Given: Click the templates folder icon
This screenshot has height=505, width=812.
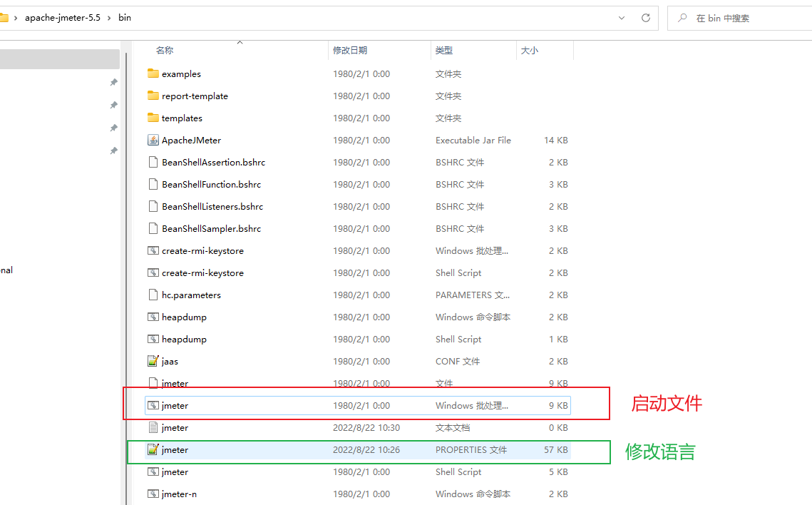Looking at the screenshot, I should [153, 118].
